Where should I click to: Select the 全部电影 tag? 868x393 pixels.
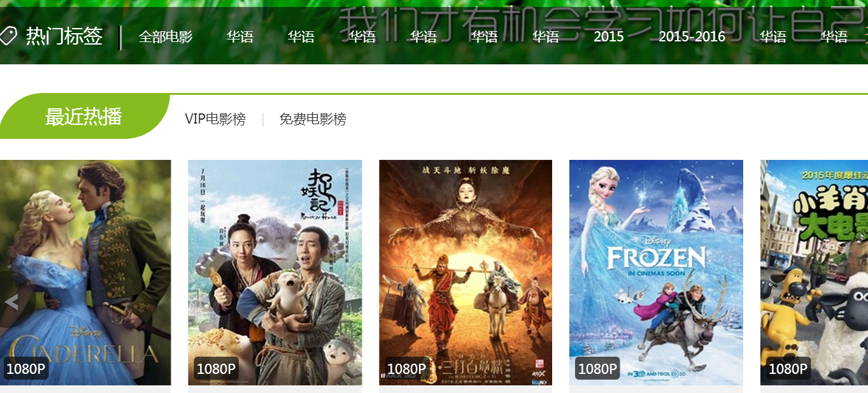166,37
